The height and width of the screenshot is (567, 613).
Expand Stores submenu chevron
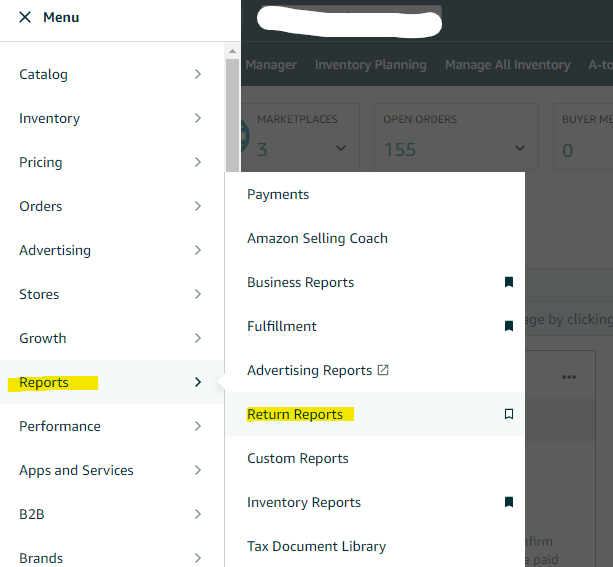pos(198,294)
